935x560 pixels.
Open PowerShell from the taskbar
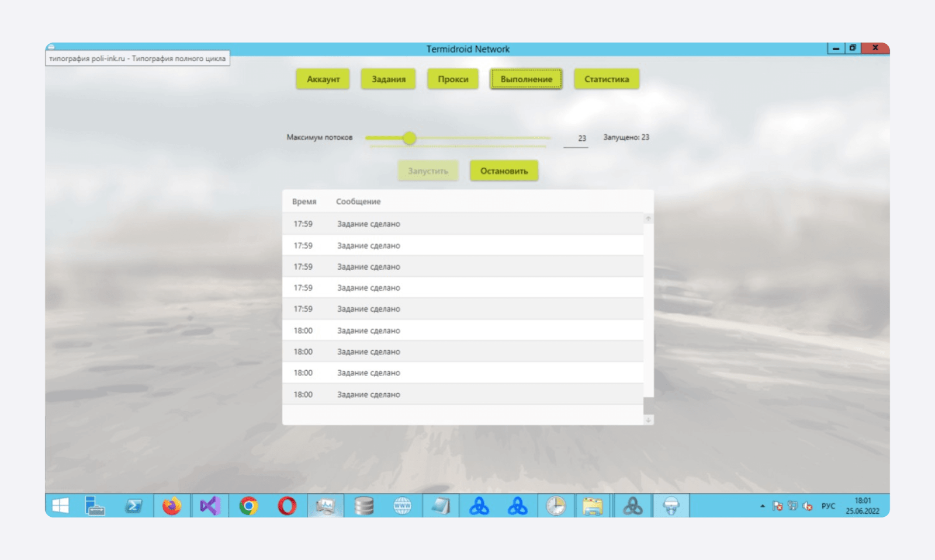click(x=133, y=506)
